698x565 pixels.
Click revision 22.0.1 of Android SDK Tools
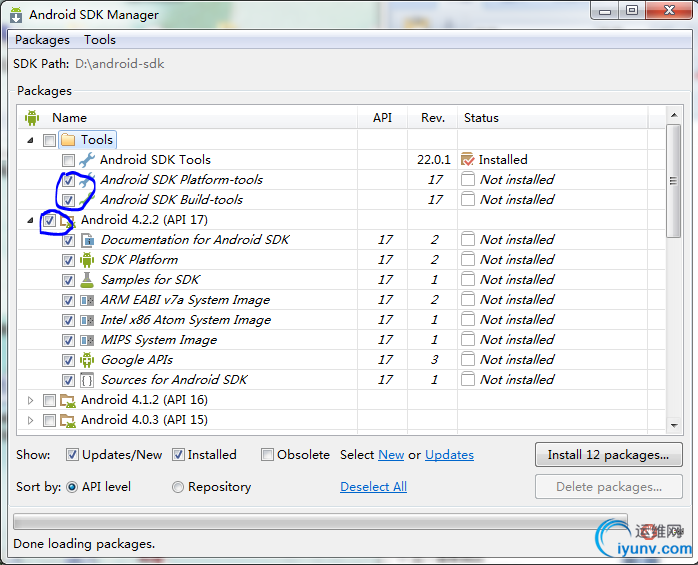(x=434, y=160)
